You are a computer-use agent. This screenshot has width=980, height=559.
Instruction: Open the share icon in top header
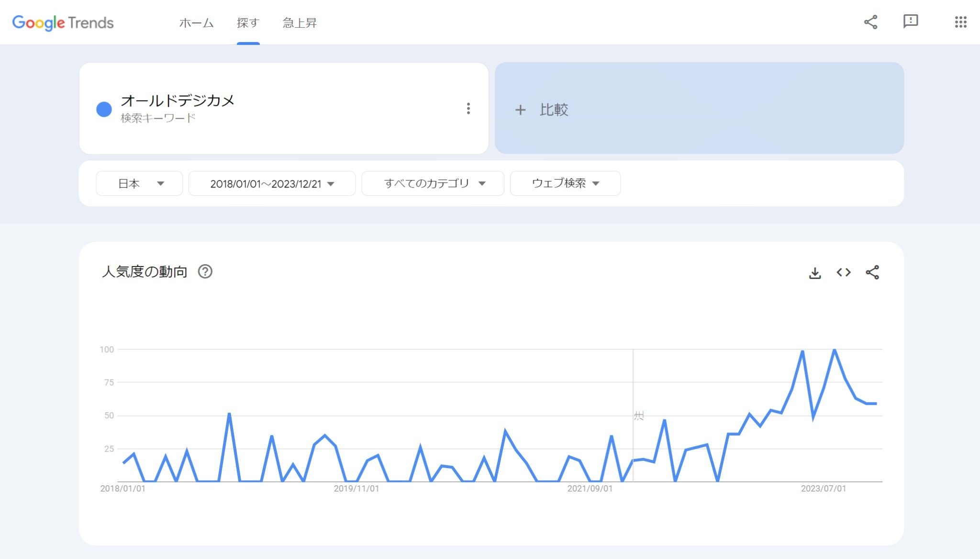tap(870, 22)
